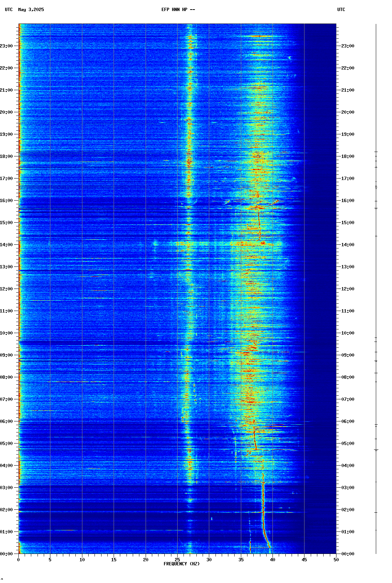
Task: Click the 25 Hz tick label
Action: pyautogui.click(x=177, y=560)
